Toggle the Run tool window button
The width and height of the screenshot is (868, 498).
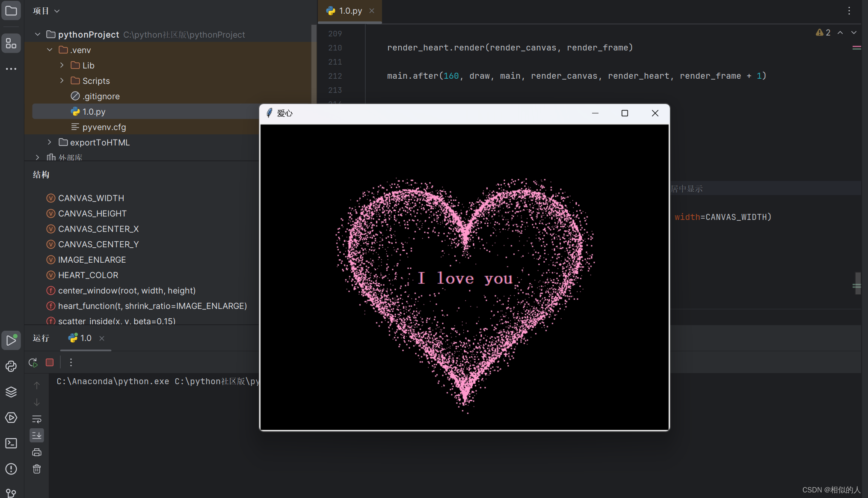pos(11,341)
